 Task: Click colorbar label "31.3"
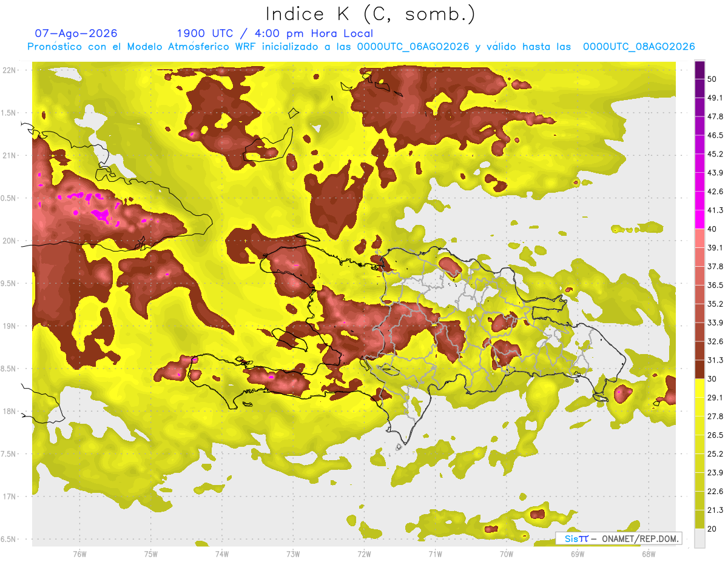tap(715, 360)
